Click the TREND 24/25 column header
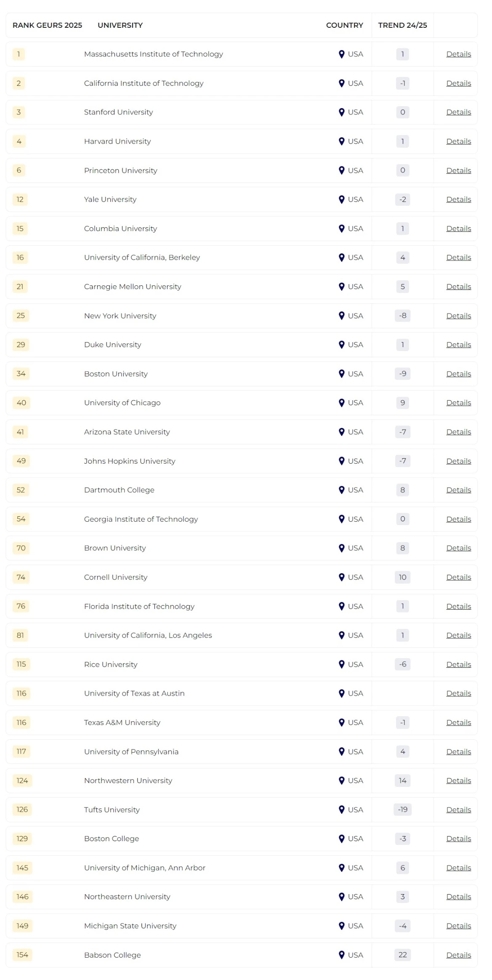 pos(402,25)
